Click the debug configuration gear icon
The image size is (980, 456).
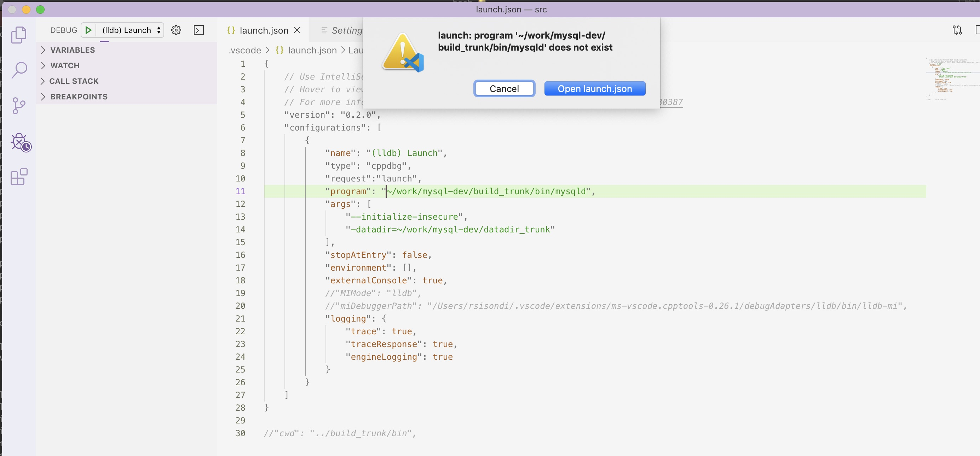point(176,30)
